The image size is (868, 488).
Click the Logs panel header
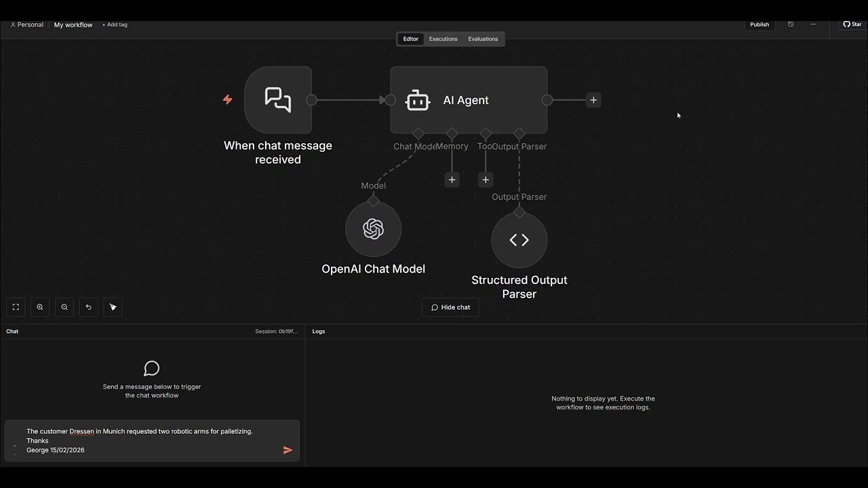pos(319,331)
